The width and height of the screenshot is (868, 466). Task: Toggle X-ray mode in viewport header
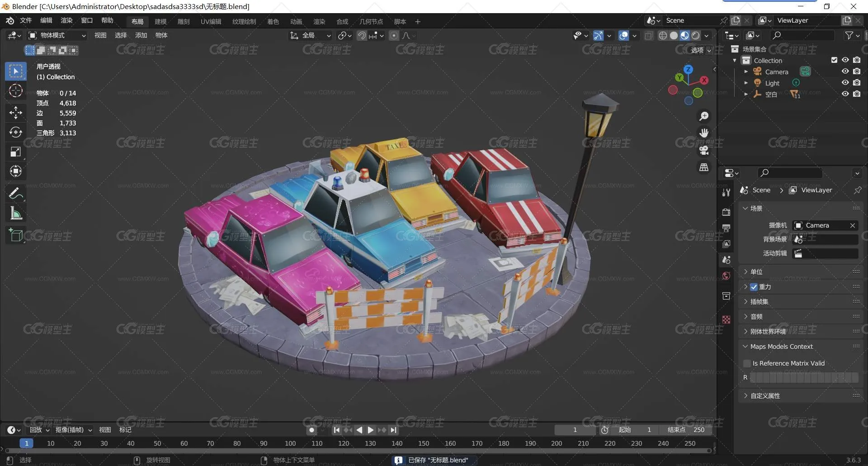[649, 36]
